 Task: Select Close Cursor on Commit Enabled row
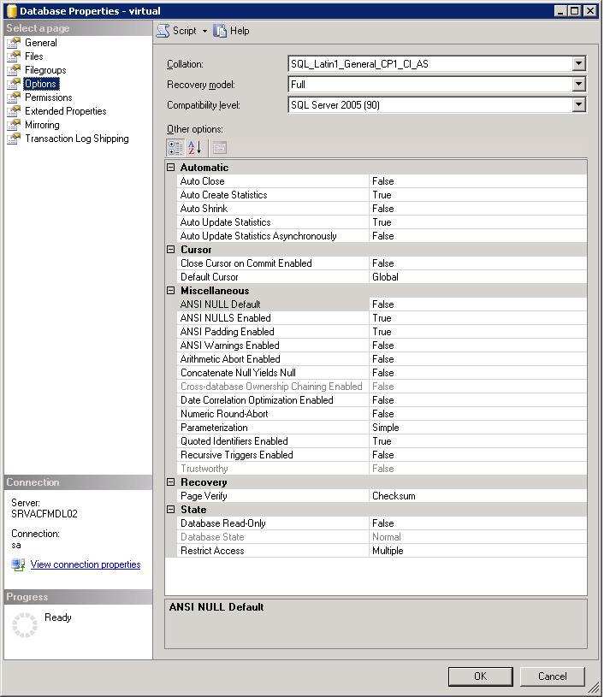(382, 263)
